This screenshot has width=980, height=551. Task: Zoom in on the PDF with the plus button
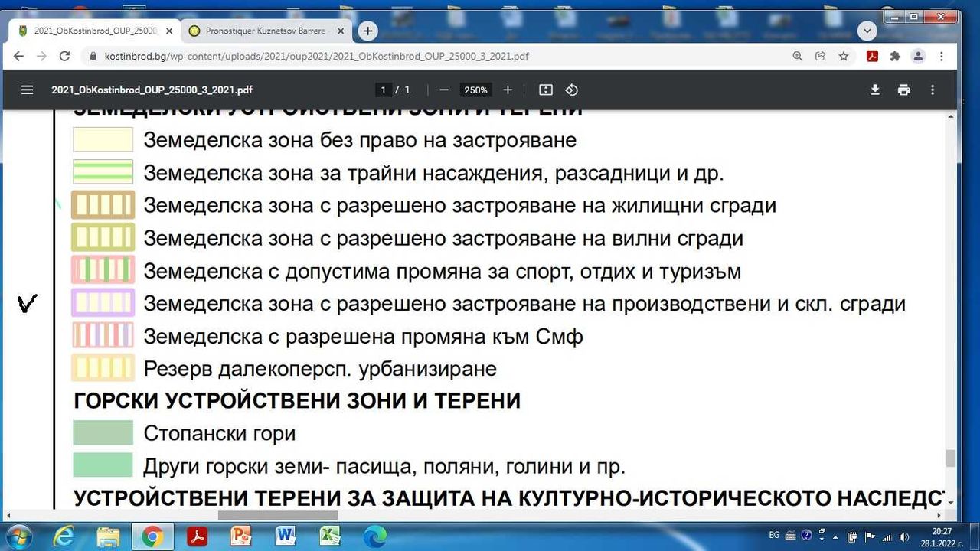[508, 90]
